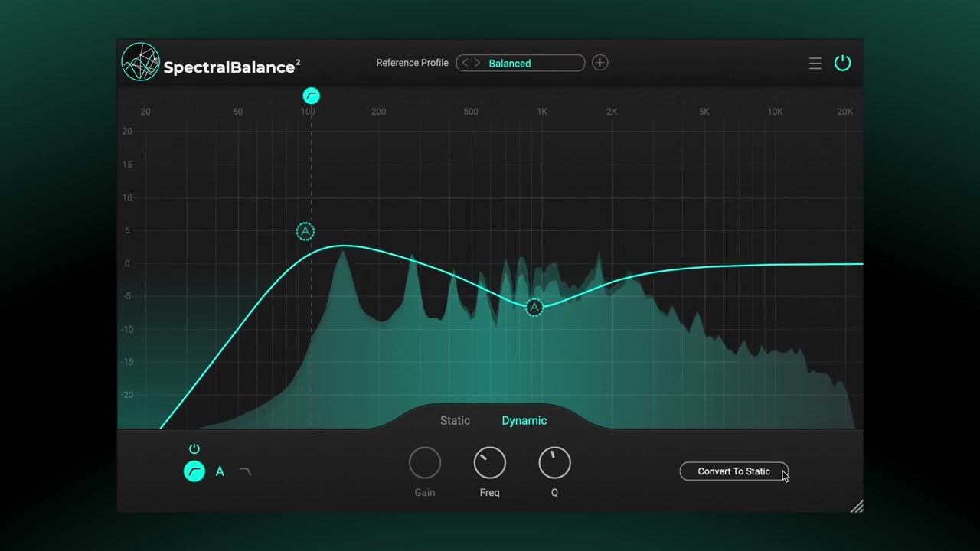980x551 pixels.
Task: Click Convert To Static button
Action: pyautogui.click(x=734, y=471)
